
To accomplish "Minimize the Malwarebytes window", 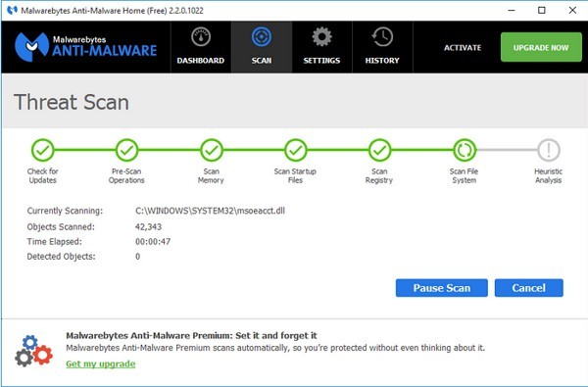I will point(512,11).
